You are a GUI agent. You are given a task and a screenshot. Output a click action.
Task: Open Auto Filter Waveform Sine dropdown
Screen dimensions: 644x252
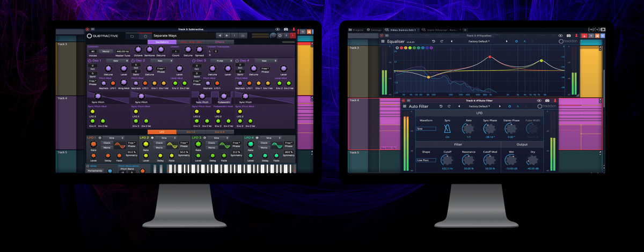click(x=426, y=129)
